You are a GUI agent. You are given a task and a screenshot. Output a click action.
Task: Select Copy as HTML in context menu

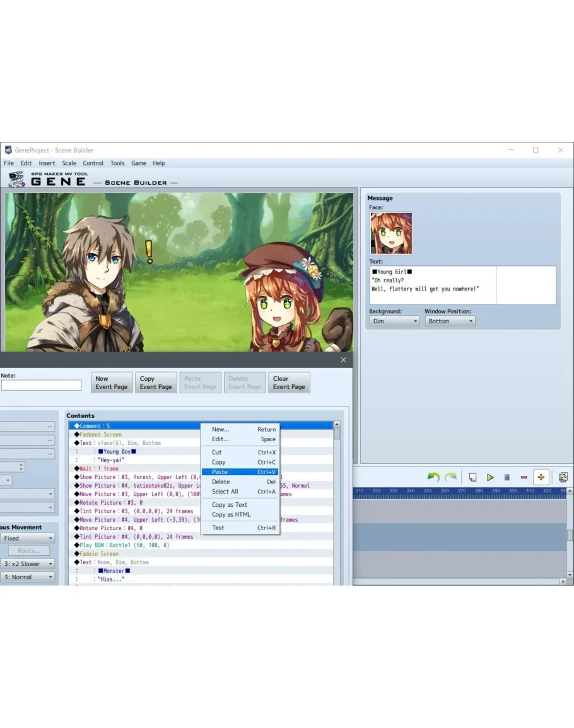pyautogui.click(x=231, y=514)
